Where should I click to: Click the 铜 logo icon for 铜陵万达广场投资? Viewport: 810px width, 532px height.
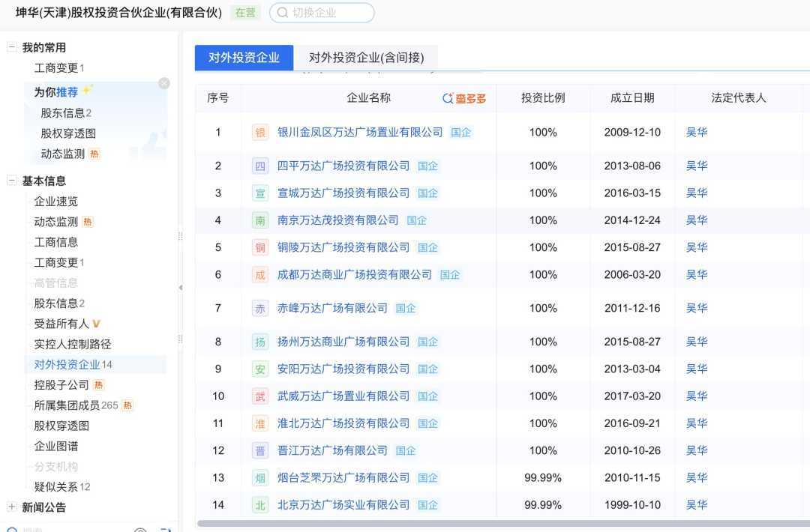coord(260,247)
